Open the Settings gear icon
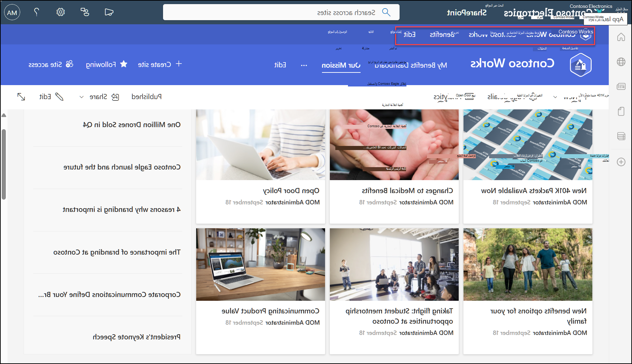This screenshot has height=364, width=632. [x=60, y=12]
